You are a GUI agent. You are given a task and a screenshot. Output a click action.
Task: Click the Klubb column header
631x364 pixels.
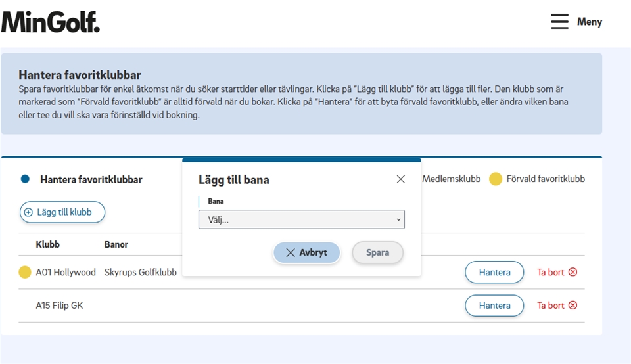click(x=47, y=244)
